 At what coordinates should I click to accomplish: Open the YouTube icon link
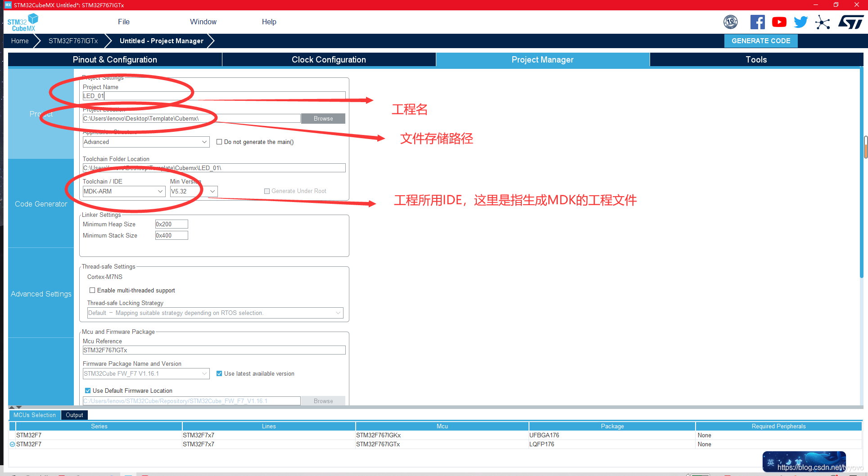[779, 22]
